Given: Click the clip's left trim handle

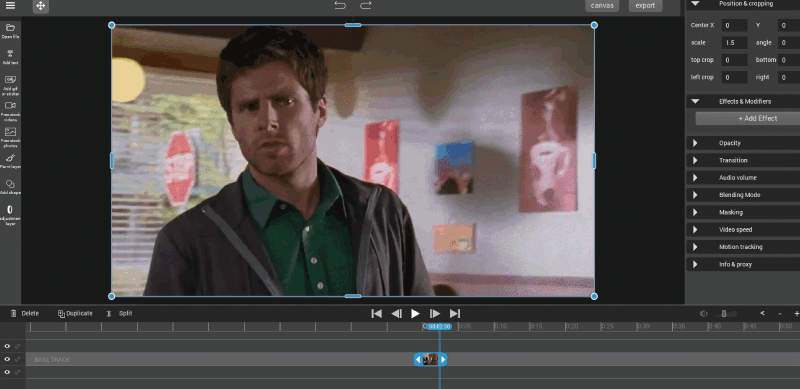Looking at the screenshot, I should click(418, 359).
